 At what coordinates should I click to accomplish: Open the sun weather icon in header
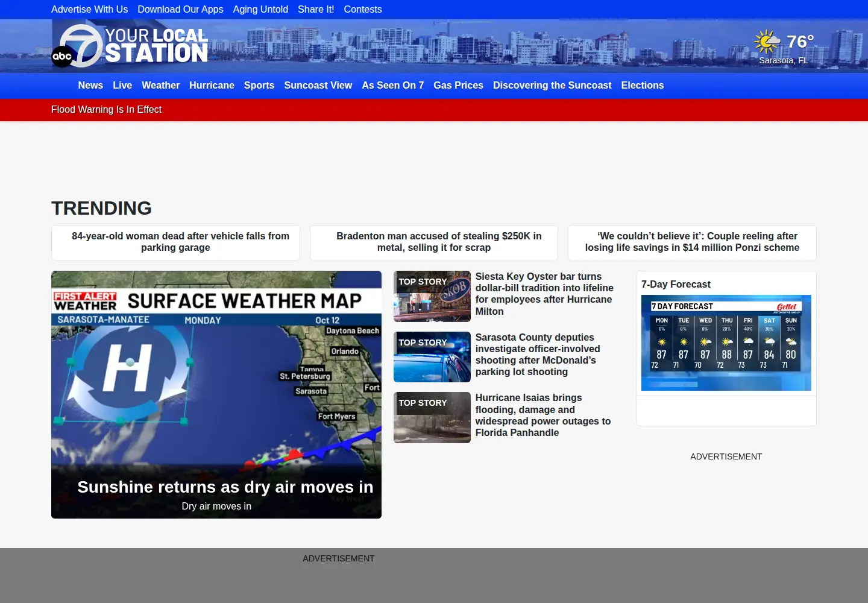click(767, 41)
